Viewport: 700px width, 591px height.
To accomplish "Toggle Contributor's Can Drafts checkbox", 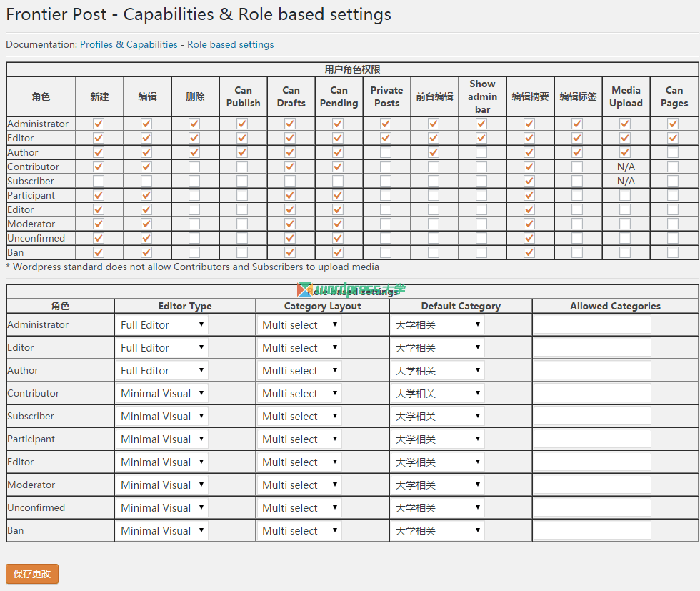I will (290, 167).
